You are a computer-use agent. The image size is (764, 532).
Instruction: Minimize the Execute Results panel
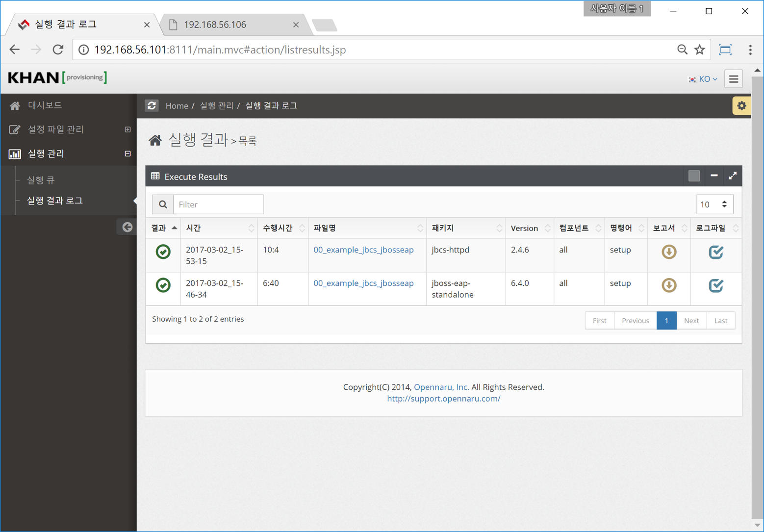click(x=713, y=176)
